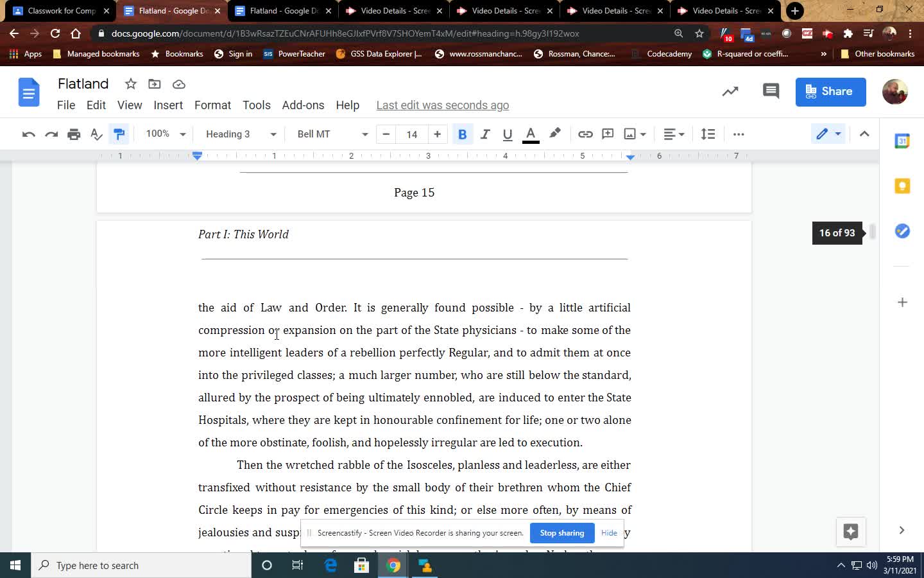Click the Docs home icon
Screen dimensions: 924x578
coord(28,93)
